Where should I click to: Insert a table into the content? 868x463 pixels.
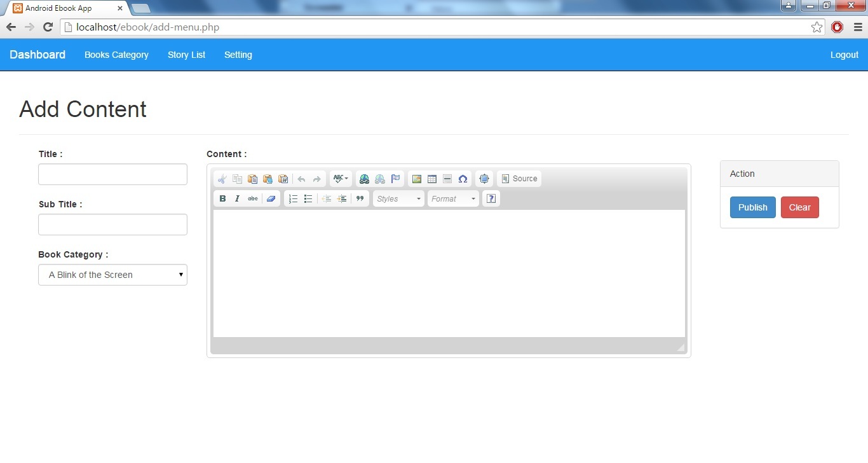tap(432, 179)
